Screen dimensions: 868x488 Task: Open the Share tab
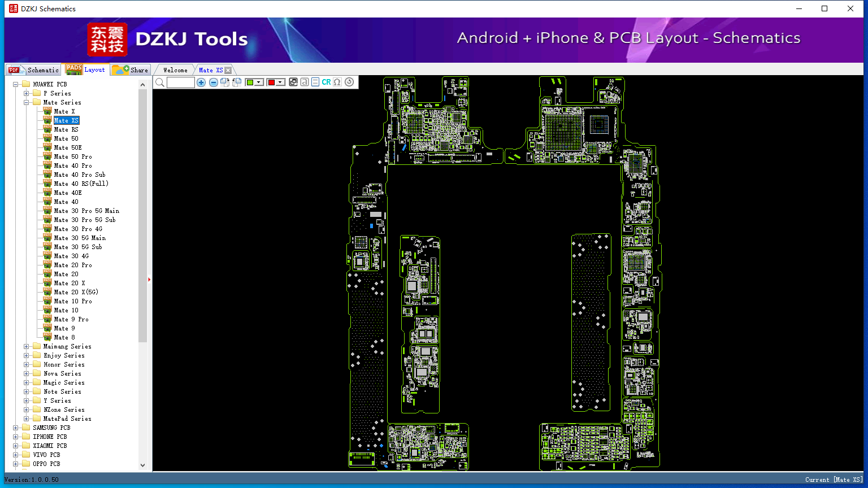[x=129, y=70]
